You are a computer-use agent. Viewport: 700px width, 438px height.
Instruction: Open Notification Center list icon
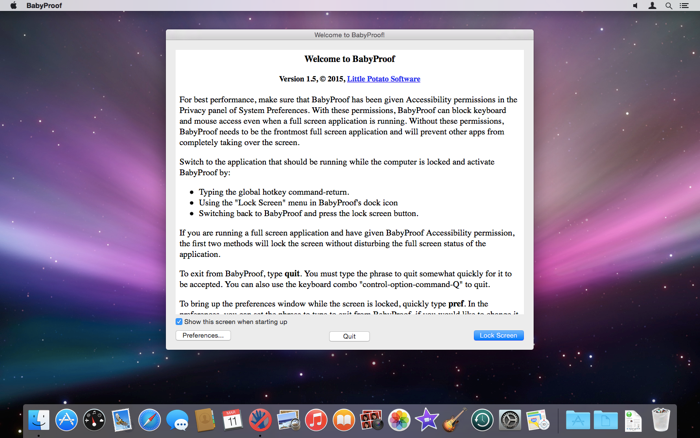pos(684,5)
